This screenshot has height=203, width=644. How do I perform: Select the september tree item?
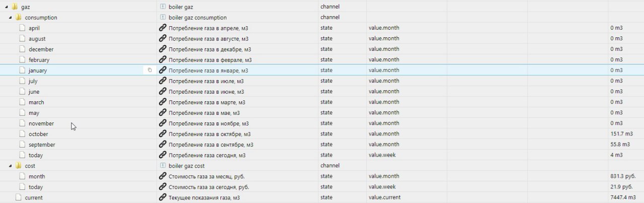(42, 145)
